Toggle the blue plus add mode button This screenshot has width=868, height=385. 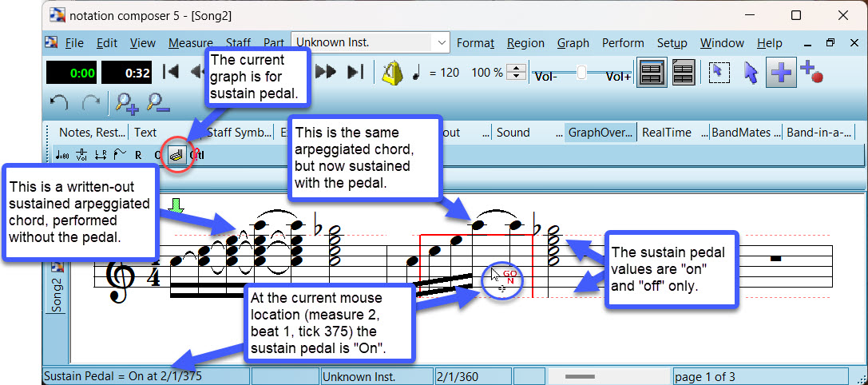pos(781,73)
